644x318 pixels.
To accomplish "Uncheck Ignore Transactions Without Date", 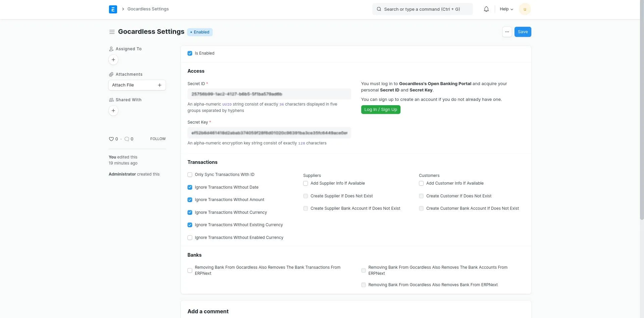I will click(190, 187).
